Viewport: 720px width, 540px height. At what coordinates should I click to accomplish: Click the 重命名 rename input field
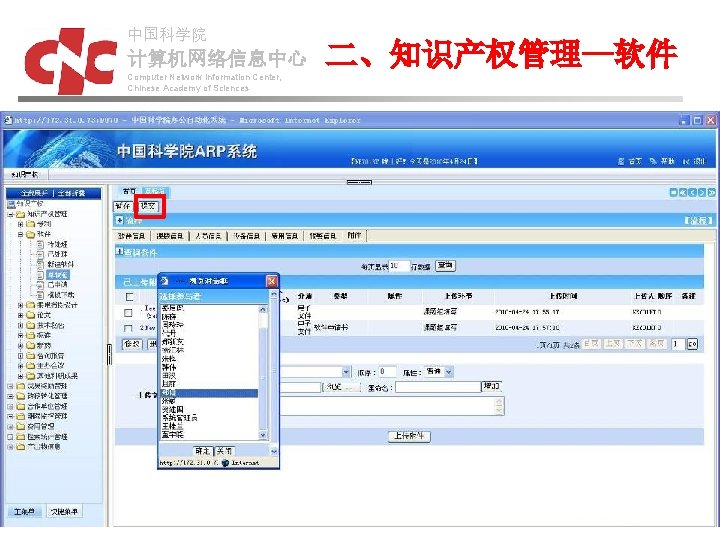(438, 388)
